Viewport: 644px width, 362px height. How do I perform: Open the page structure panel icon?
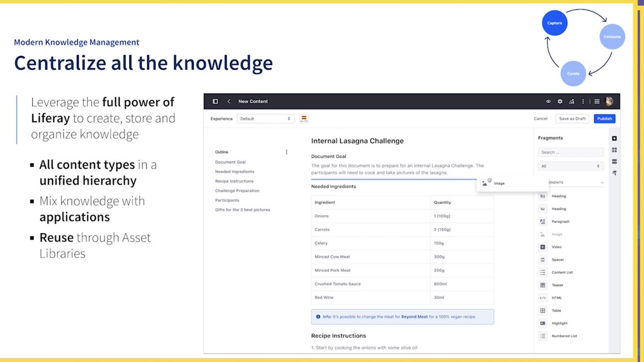coord(614,161)
